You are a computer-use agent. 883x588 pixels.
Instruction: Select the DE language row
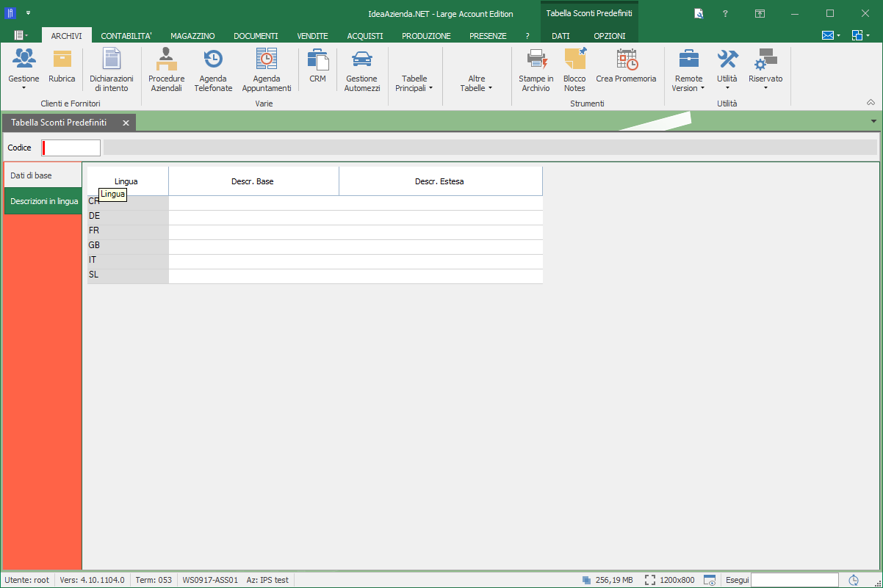point(315,217)
